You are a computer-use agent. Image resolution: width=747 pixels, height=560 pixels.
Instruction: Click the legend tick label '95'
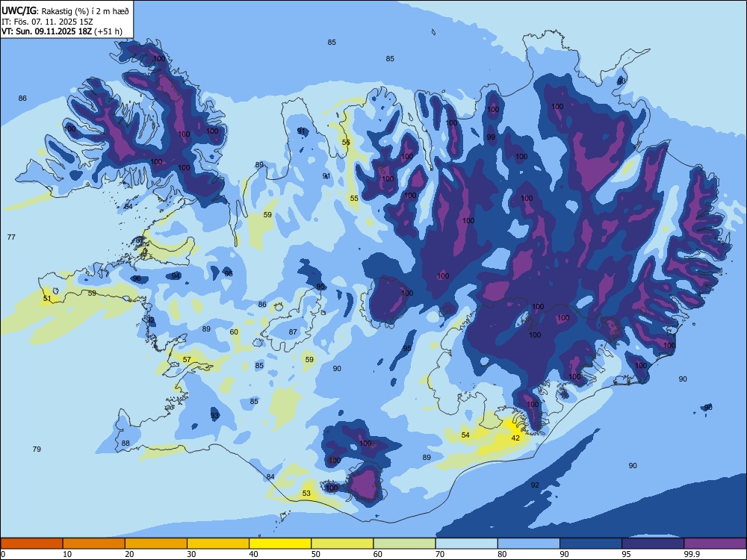tap(627, 554)
